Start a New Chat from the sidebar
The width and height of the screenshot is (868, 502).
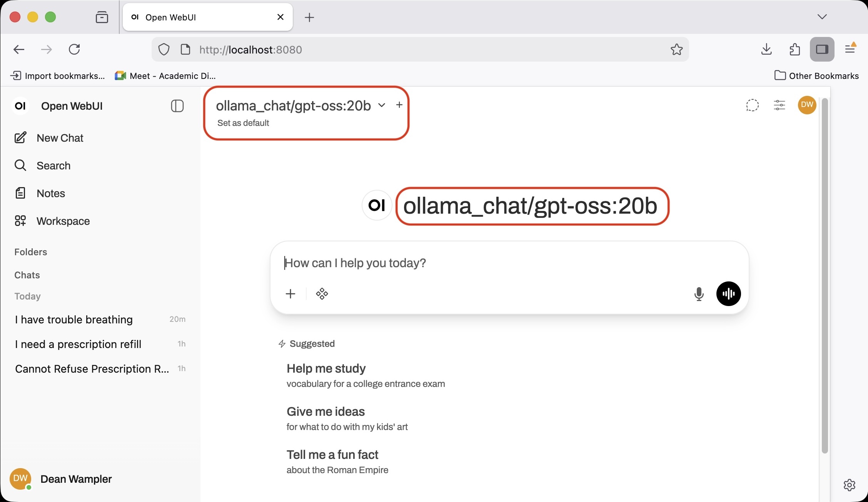click(59, 137)
